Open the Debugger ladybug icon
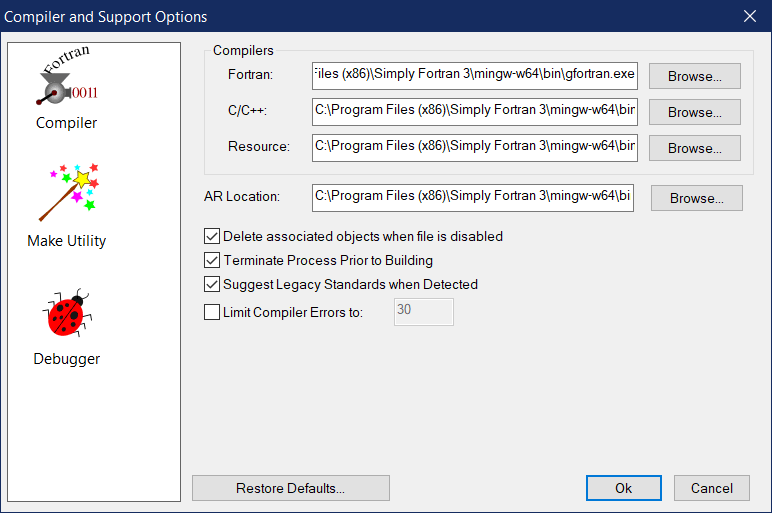 coord(66,315)
